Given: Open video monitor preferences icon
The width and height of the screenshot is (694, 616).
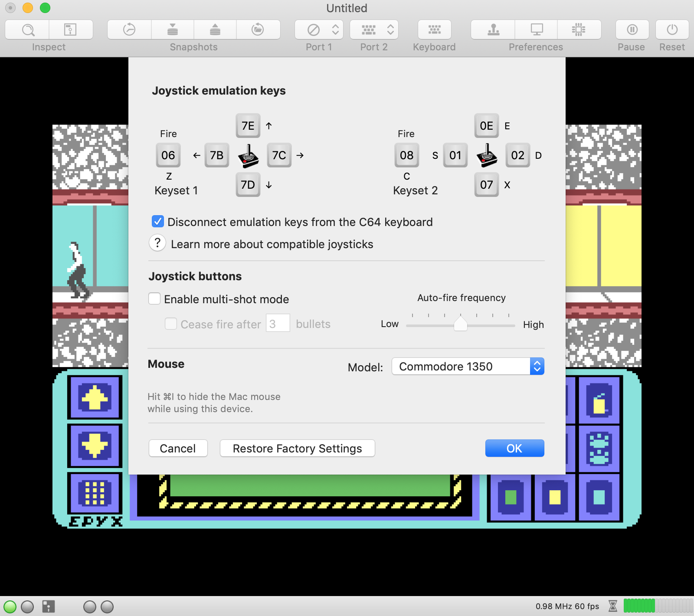Looking at the screenshot, I should pos(537,29).
